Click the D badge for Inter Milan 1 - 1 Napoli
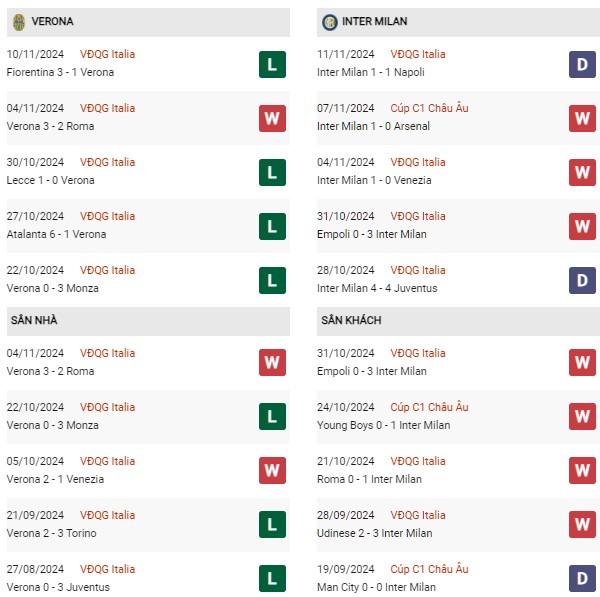Viewport: 600px width, 597px height. 582,64
